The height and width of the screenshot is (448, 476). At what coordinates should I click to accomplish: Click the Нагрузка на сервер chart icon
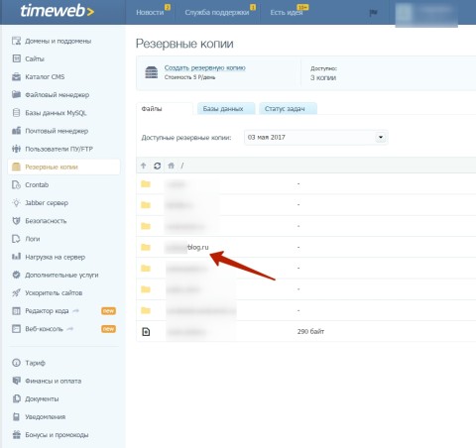pos(16,257)
